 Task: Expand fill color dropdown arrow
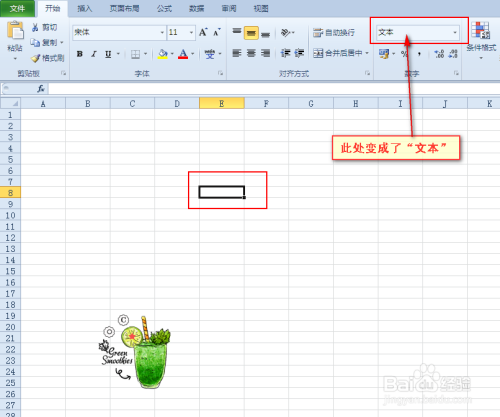point(172,54)
